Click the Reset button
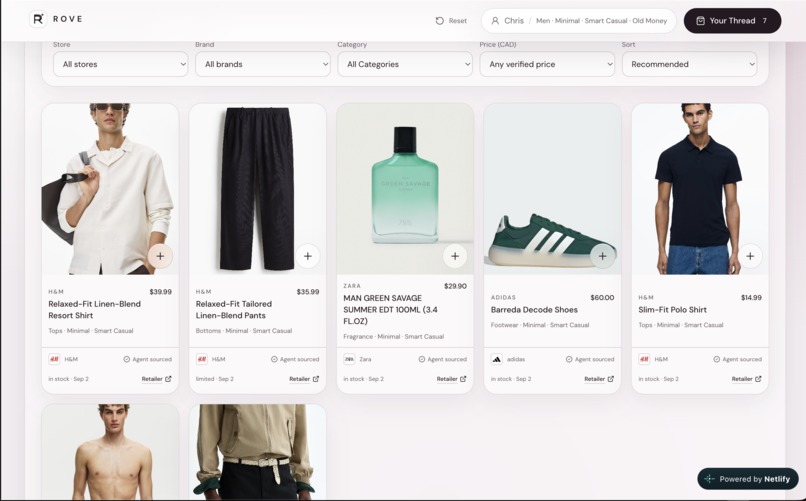Viewport: 806px width, 501px height. pyautogui.click(x=451, y=21)
